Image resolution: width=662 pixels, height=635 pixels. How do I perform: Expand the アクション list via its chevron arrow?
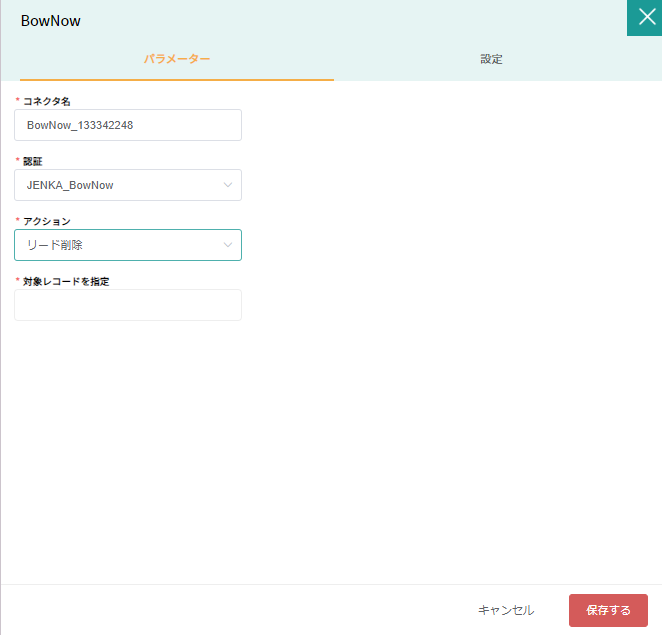coord(228,245)
